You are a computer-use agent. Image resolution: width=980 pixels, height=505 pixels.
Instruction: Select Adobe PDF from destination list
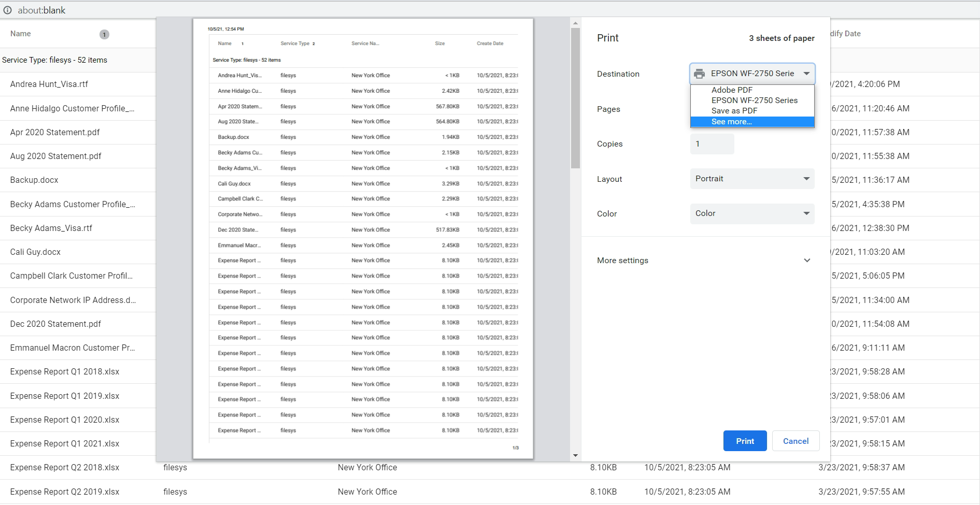point(732,90)
